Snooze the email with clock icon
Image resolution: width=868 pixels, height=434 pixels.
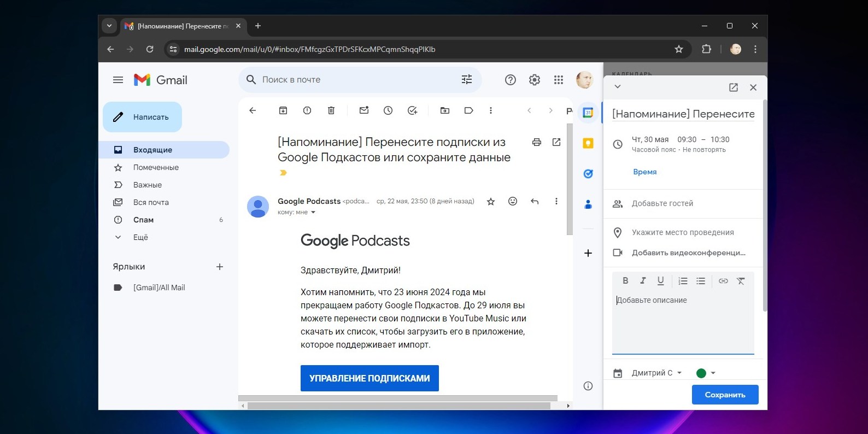pyautogui.click(x=388, y=110)
